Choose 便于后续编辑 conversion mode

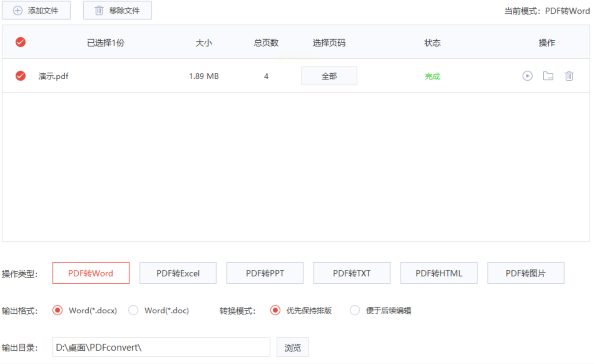pos(355,310)
